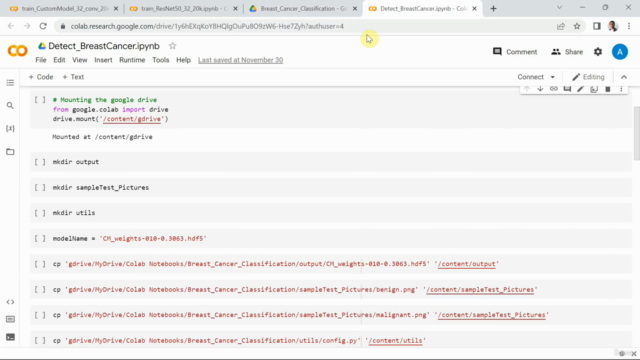Copy link to cell icon
Screen dimensions: 640x360
click(x=553, y=89)
